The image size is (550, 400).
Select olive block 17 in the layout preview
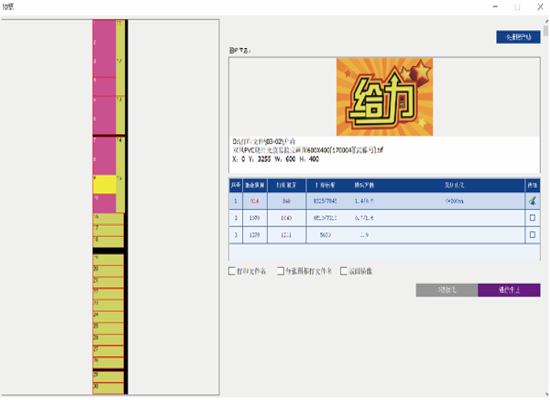tap(108, 231)
